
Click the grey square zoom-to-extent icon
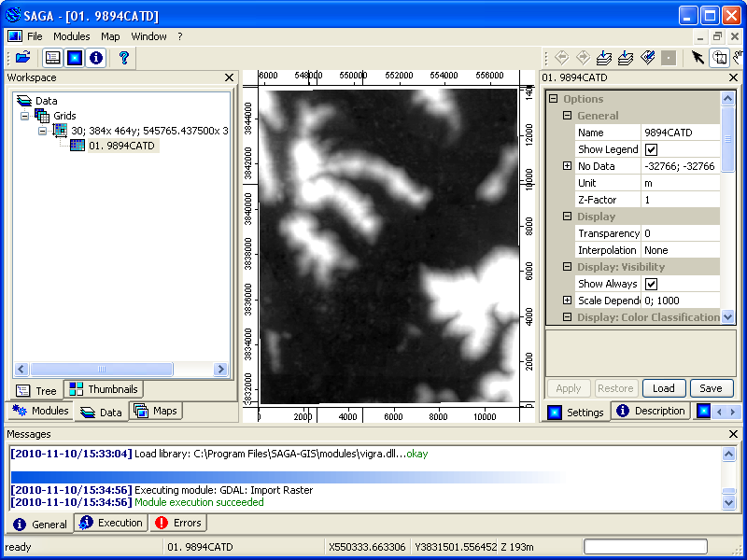[669, 58]
